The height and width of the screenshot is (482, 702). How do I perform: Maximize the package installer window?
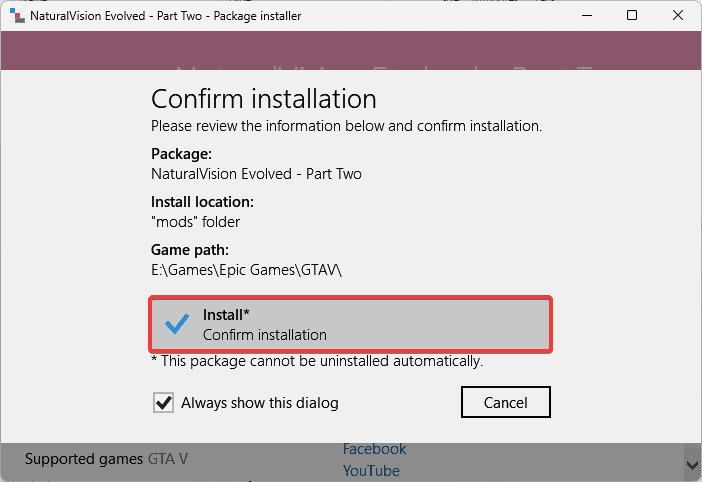[632, 16]
